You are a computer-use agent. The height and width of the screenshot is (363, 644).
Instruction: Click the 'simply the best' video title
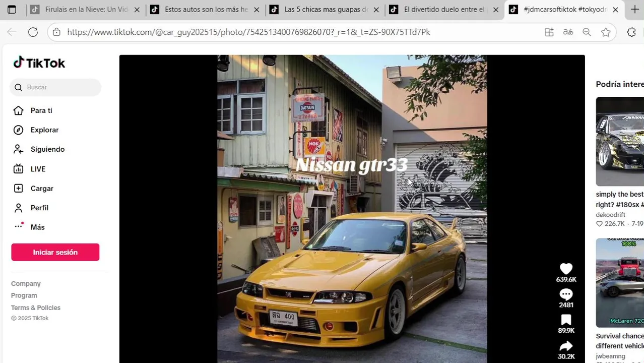click(x=620, y=200)
